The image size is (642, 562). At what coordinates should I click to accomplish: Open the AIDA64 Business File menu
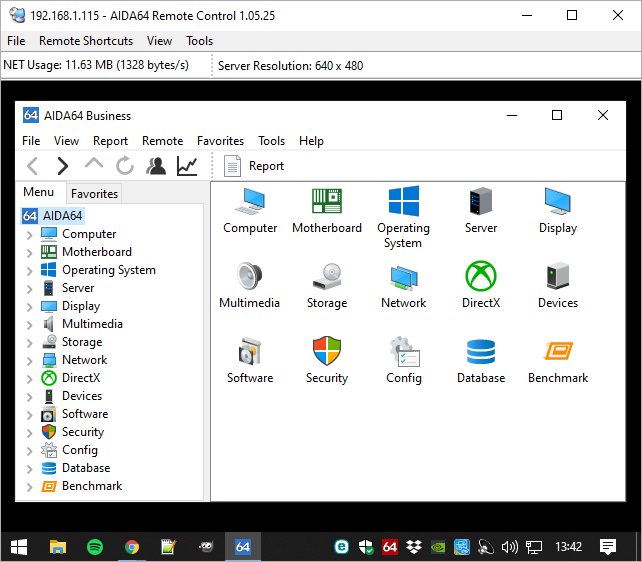pos(31,141)
